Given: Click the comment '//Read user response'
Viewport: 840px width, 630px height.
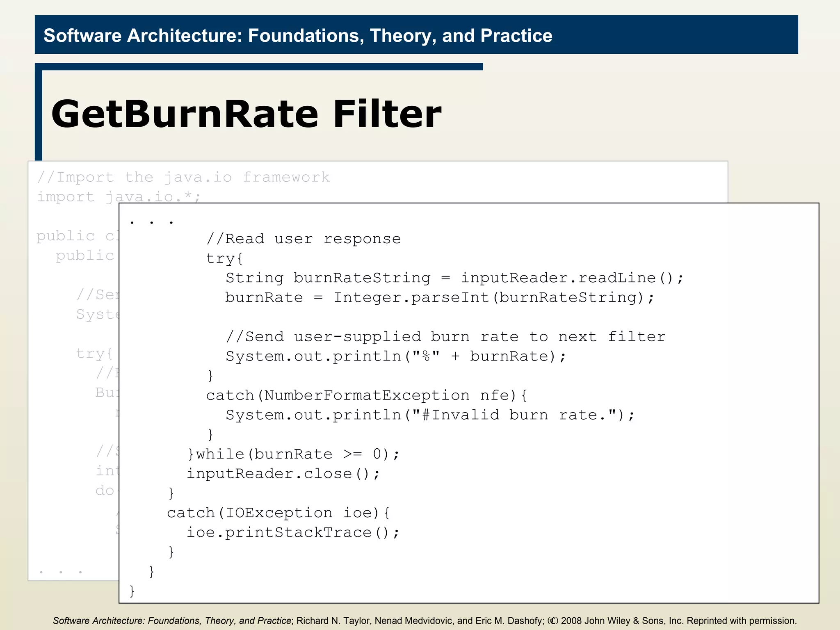Looking at the screenshot, I should (304, 239).
